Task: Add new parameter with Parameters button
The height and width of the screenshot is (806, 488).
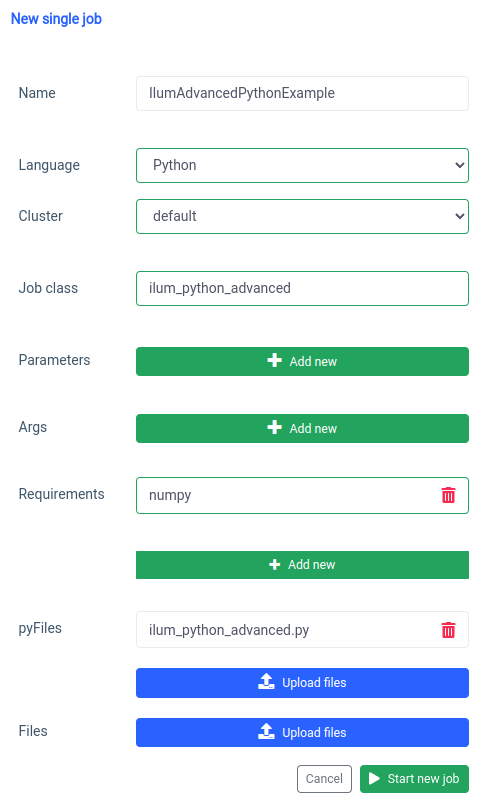Action: [302, 361]
